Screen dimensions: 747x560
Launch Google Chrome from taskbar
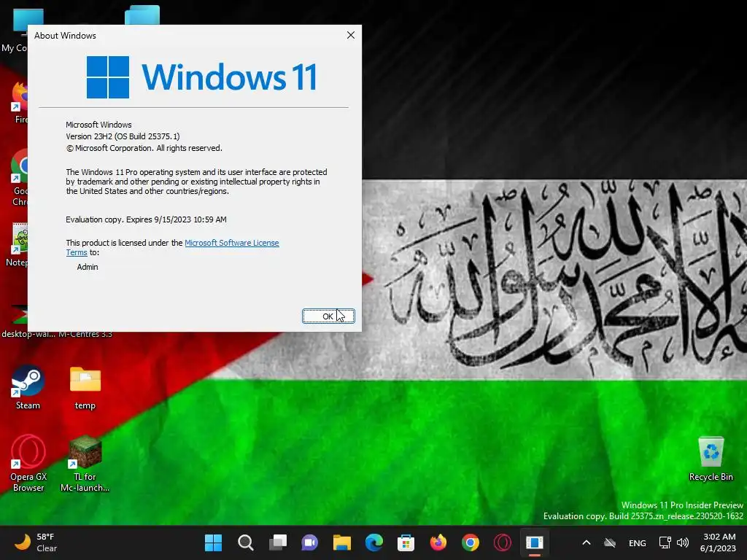(x=471, y=542)
